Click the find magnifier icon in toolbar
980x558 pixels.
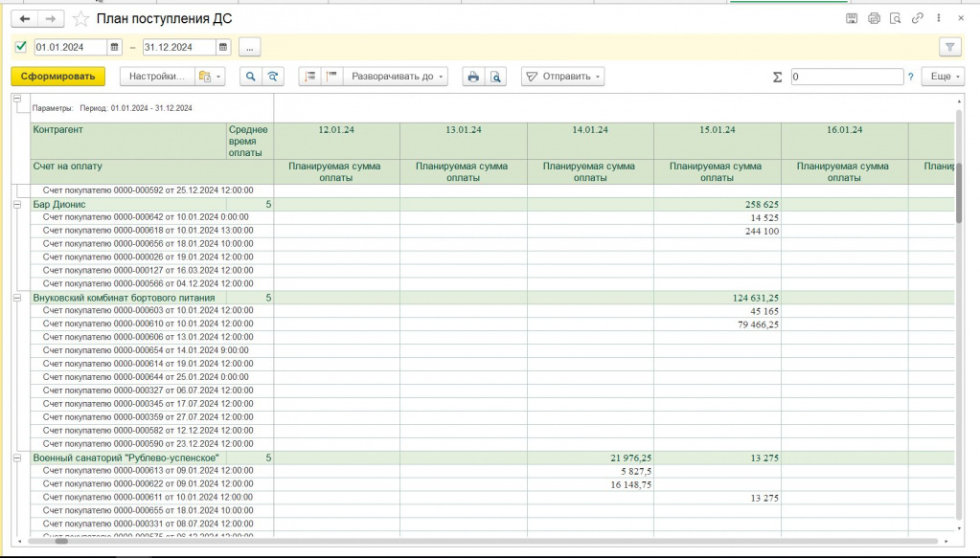click(x=251, y=77)
